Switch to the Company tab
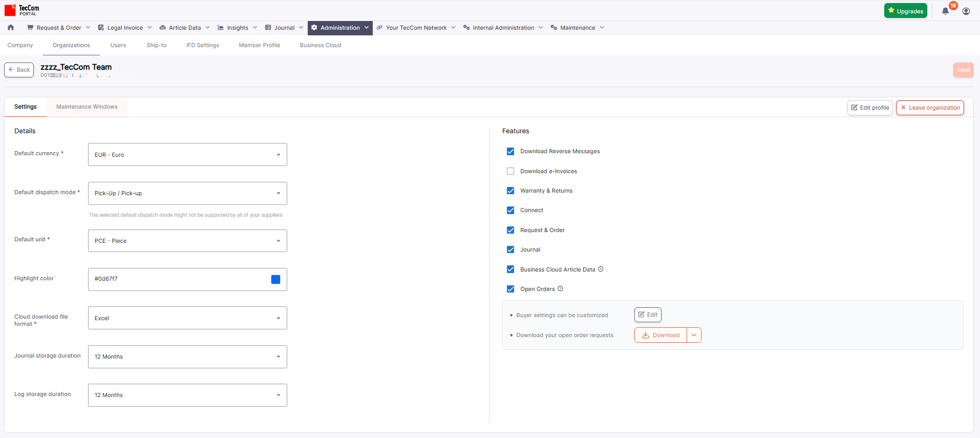The width and height of the screenshot is (980, 438). pos(20,45)
